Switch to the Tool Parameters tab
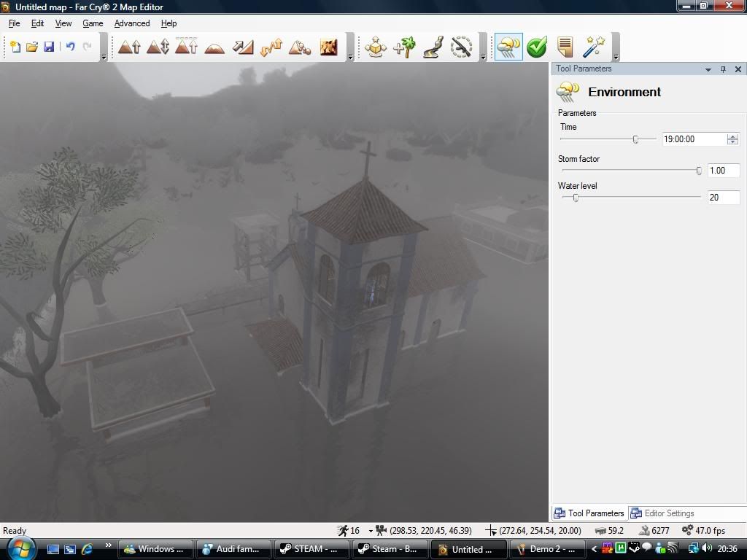This screenshot has width=747, height=560. pos(589,513)
